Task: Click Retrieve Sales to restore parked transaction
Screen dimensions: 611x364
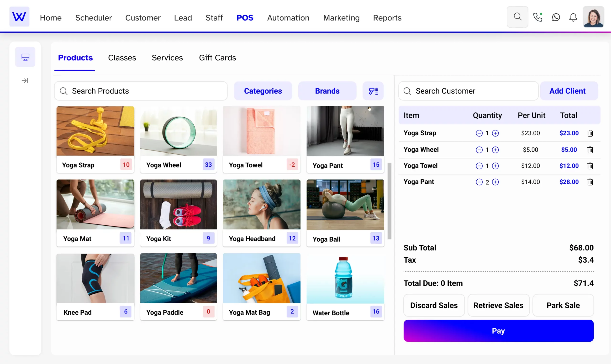Action: [x=498, y=305]
